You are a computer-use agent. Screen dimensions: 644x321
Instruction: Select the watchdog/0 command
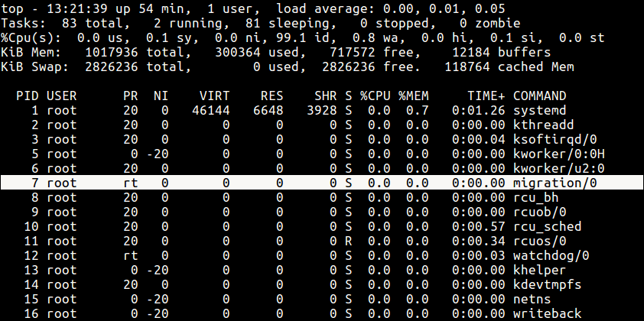(x=551, y=255)
